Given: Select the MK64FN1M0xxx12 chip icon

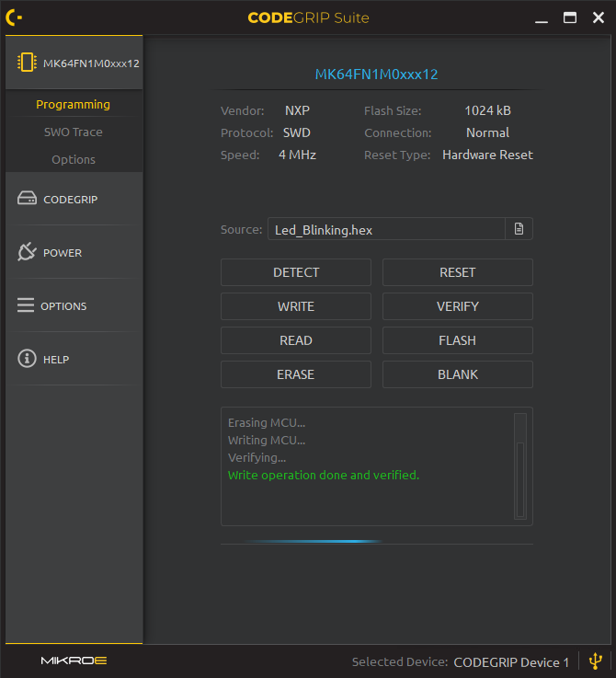Looking at the screenshot, I should pyautogui.click(x=27, y=63).
